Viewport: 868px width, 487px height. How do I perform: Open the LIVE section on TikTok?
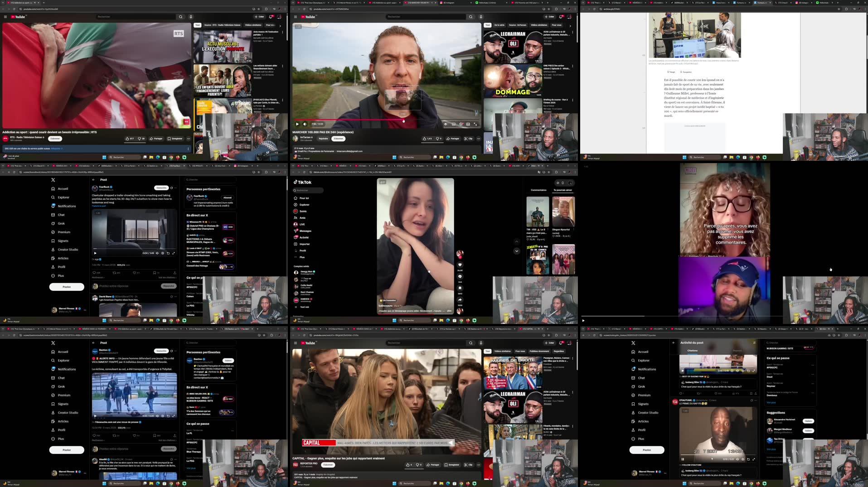302,224
